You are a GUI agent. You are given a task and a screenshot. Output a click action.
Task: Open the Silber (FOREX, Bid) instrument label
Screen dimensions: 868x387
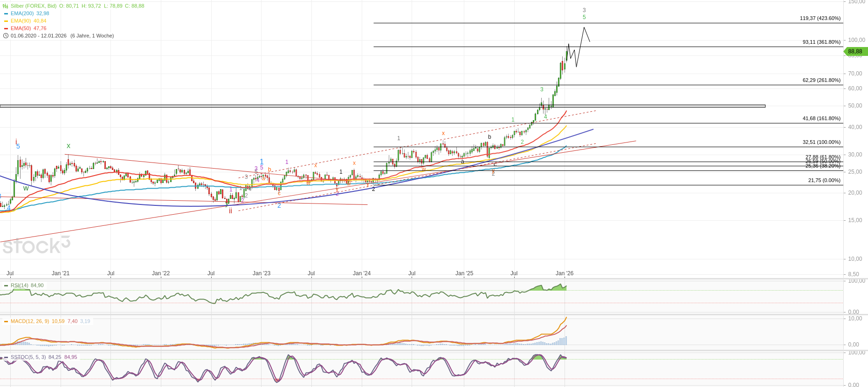pos(34,6)
